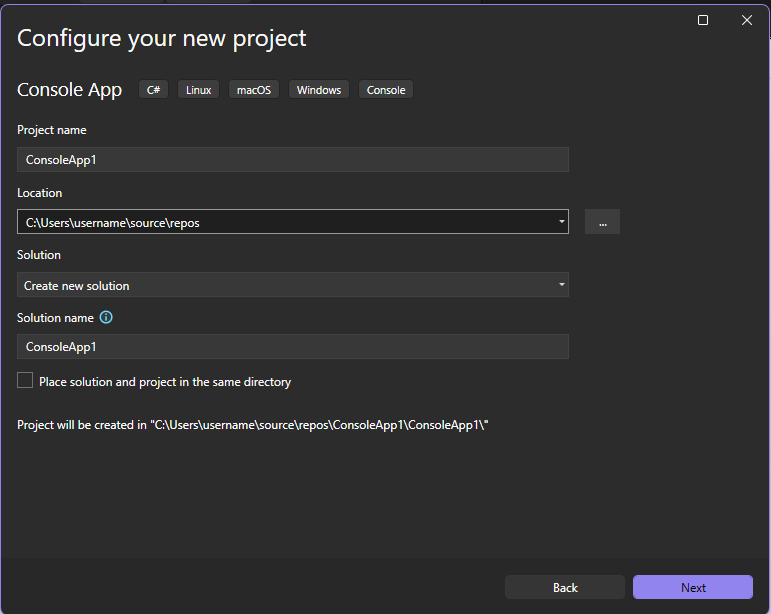The image size is (771, 614).
Task: Expand the Location path dropdown arrow
Action: [x=561, y=222]
